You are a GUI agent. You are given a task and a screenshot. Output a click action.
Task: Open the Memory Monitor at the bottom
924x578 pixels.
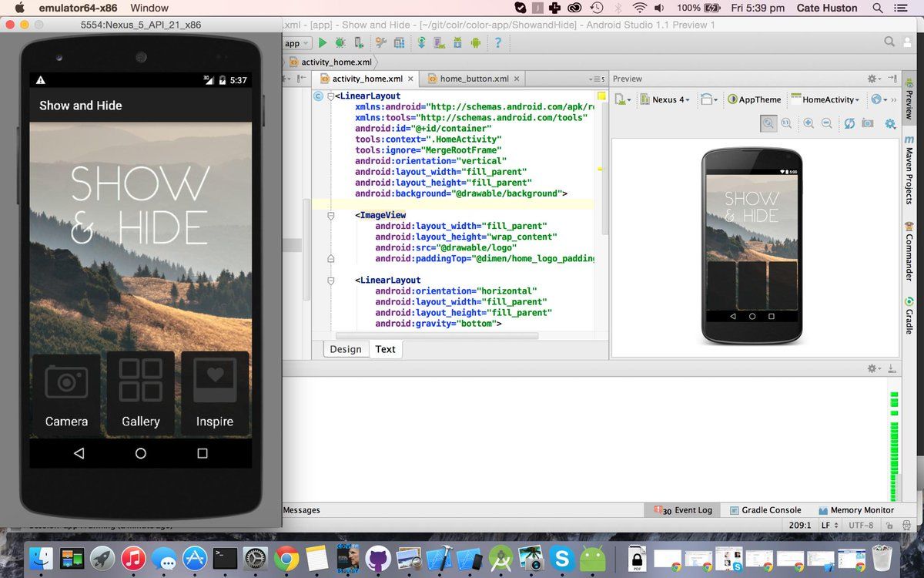coord(857,509)
